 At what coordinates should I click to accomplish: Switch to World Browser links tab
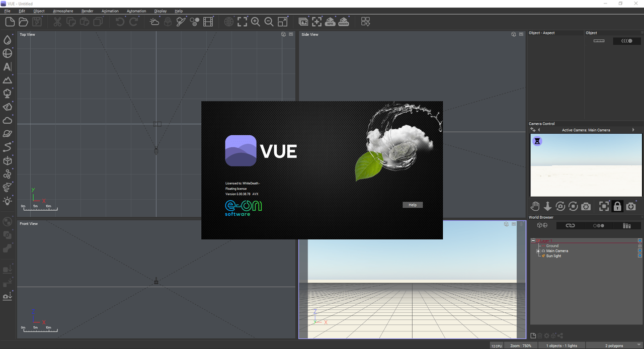[x=570, y=225]
